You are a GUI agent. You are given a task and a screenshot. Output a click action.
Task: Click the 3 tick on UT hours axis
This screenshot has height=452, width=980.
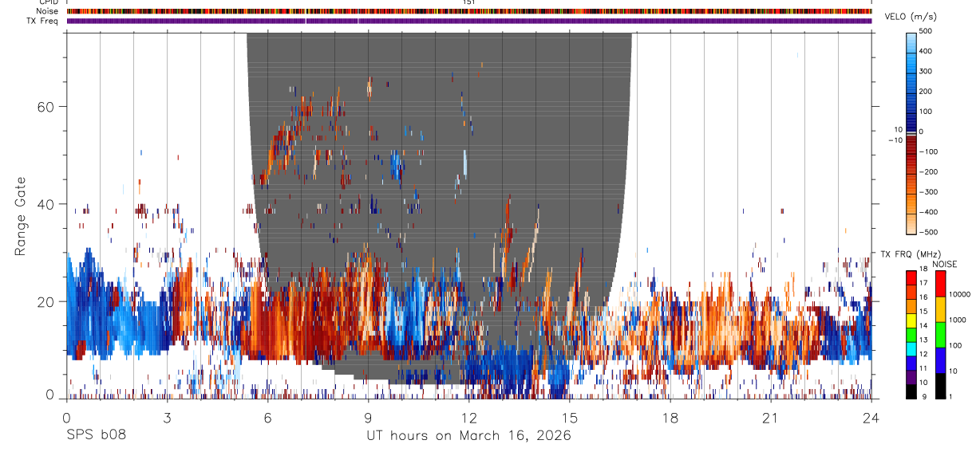tap(167, 418)
